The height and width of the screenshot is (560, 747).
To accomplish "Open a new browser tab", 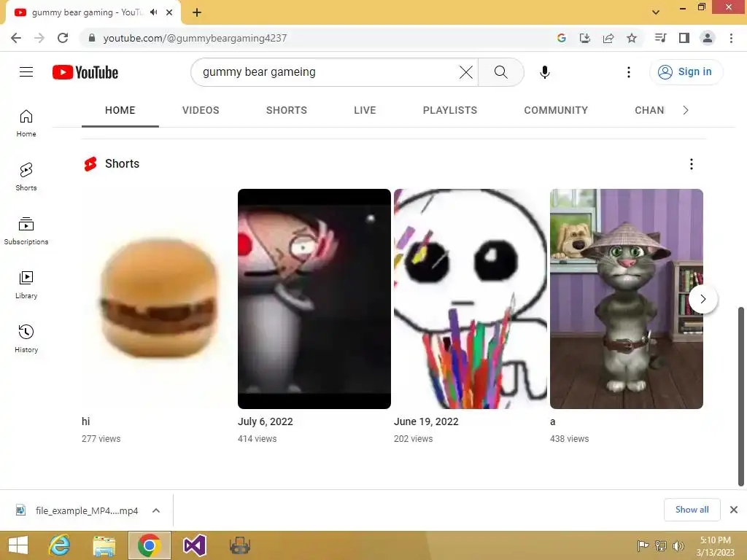I will (x=197, y=12).
